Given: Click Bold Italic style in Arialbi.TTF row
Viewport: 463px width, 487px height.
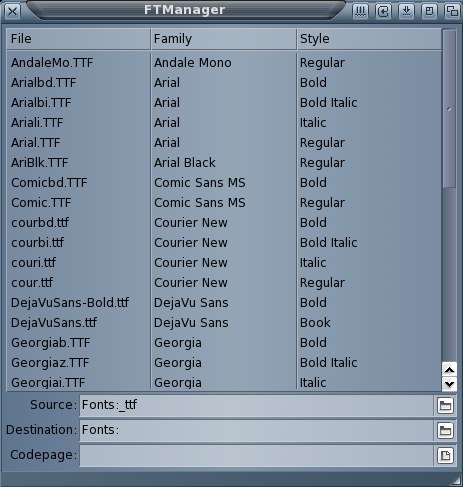Looking at the screenshot, I should 329,103.
